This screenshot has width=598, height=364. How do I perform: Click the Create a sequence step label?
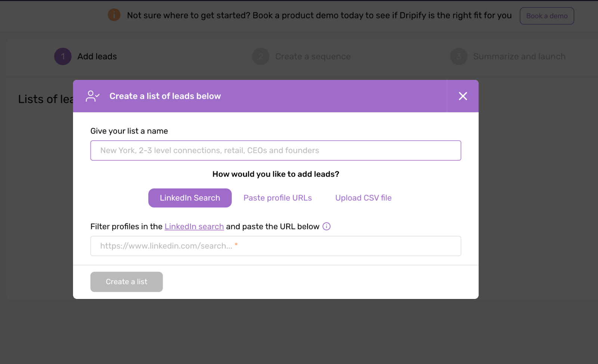click(312, 56)
